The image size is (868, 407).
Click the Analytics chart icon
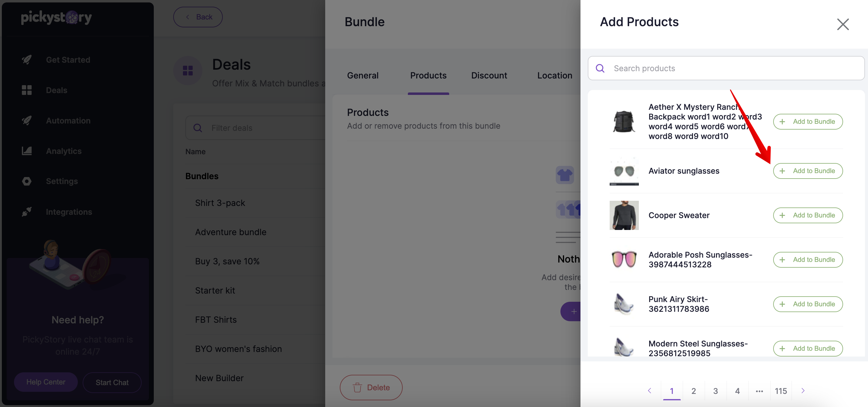27,151
